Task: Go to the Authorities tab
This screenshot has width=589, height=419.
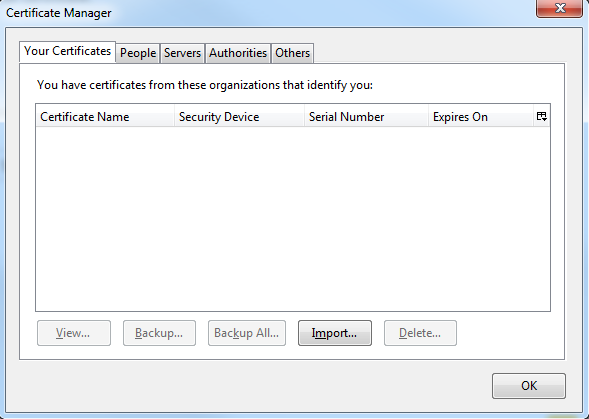Action: click(x=238, y=53)
